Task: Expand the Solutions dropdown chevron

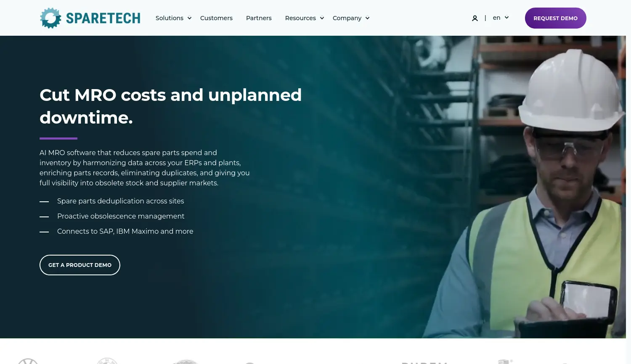Action: click(189, 18)
